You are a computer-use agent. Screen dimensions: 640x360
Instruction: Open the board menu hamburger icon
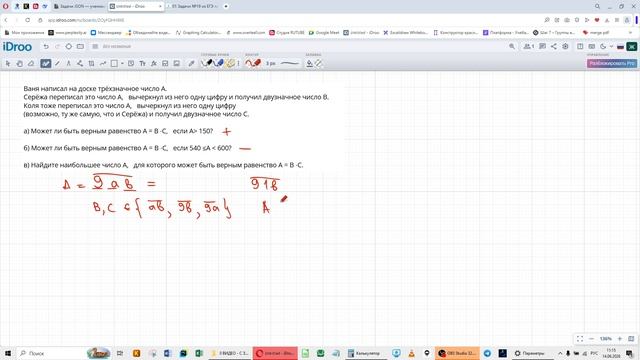tap(95, 47)
